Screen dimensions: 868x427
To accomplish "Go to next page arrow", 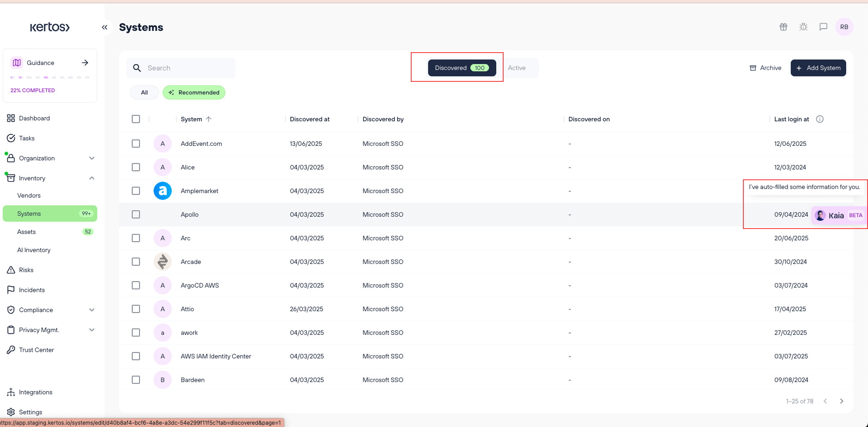I will 842,401.
